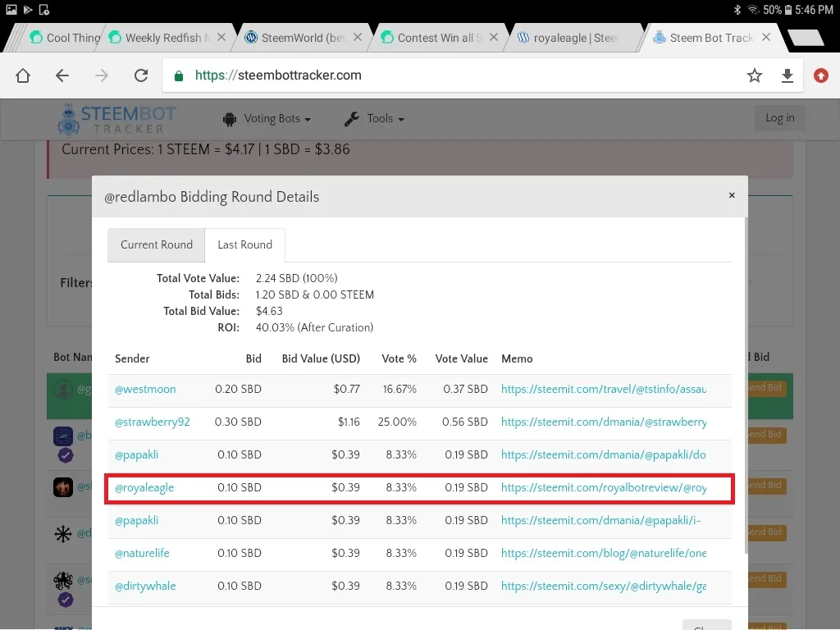Tap the battery status icon
The height and width of the screenshot is (630, 840).
tap(788, 10)
